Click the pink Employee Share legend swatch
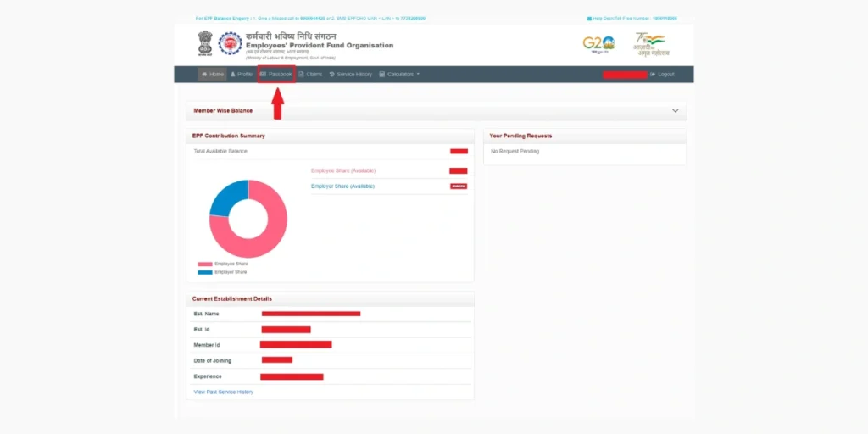 [x=205, y=264]
